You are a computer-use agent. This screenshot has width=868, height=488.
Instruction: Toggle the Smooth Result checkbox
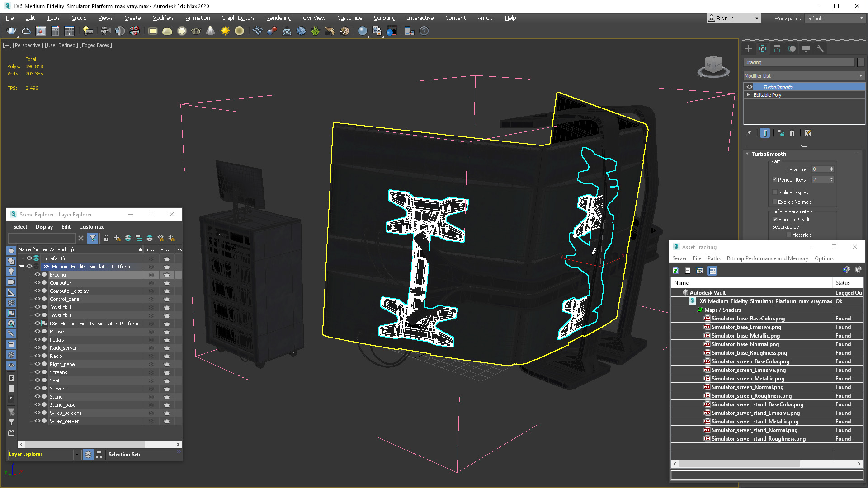pos(775,220)
